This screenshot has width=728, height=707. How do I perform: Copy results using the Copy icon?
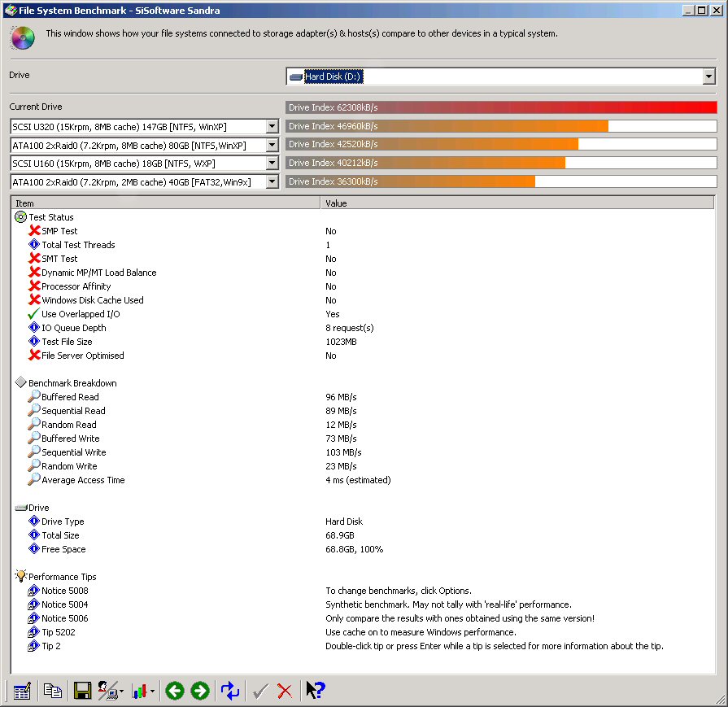click(x=52, y=691)
